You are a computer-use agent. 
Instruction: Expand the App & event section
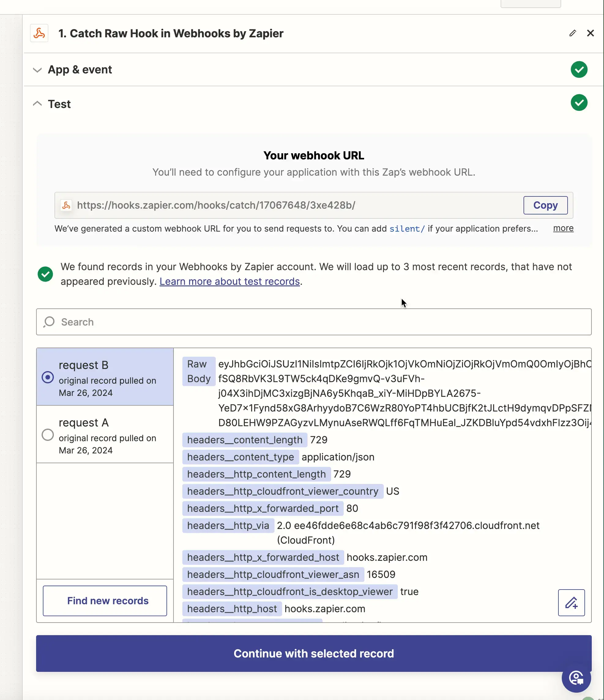coord(37,70)
